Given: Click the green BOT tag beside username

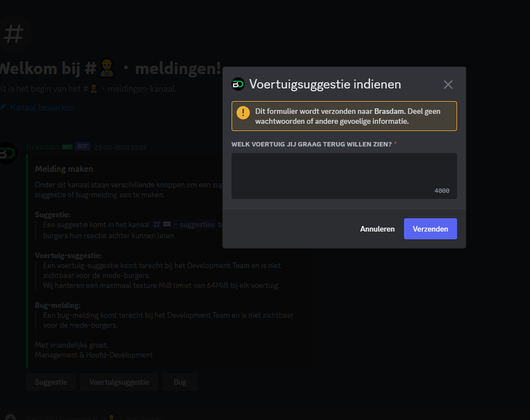Looking at the screenshot, I should (x=67, y=147).
